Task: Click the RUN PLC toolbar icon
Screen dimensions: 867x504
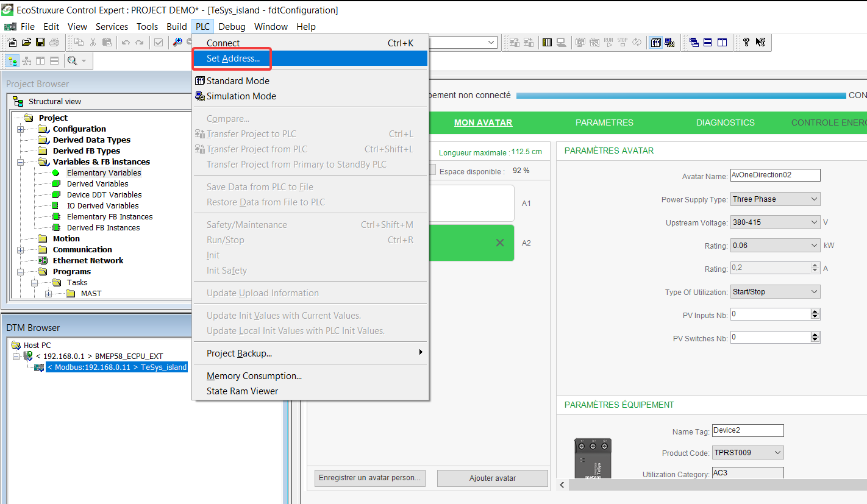Action: pos(608,42)
